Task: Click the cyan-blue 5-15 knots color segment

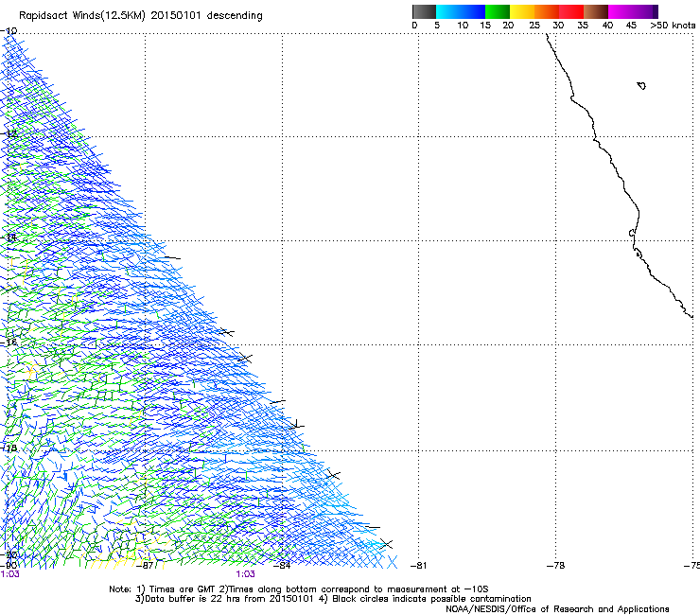Action: click(x=461, y=11)
